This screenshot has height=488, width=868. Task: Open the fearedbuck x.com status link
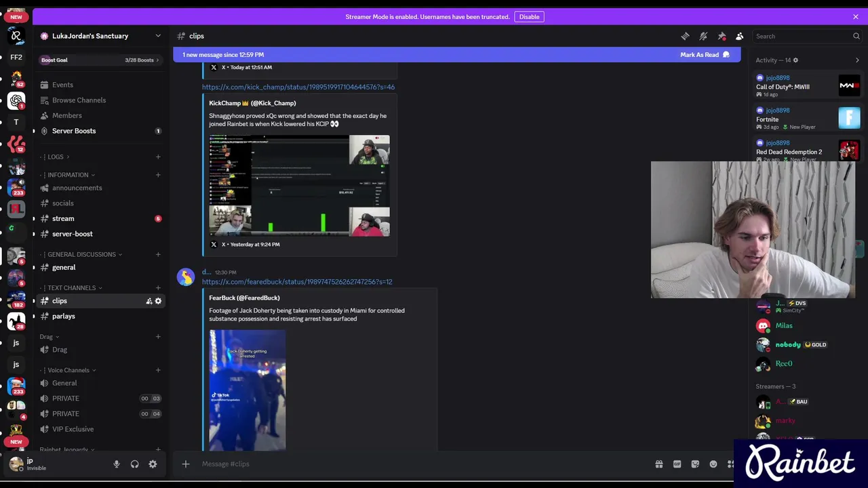297,282
